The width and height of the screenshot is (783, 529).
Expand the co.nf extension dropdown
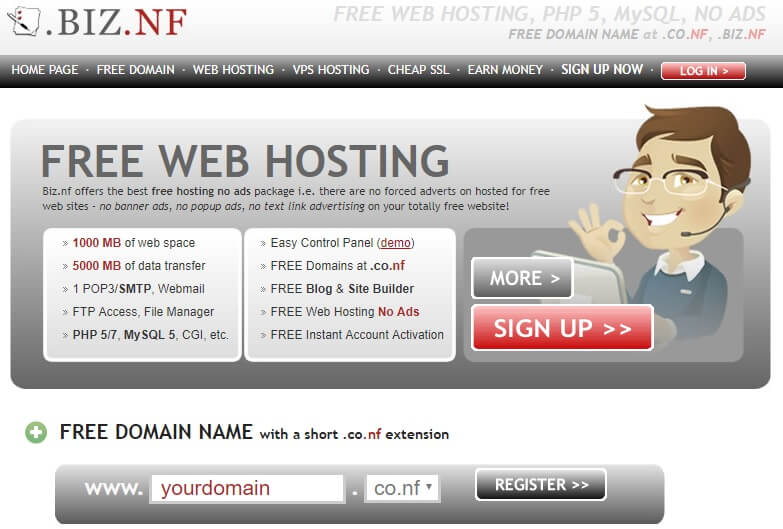(x=402, y=488)
